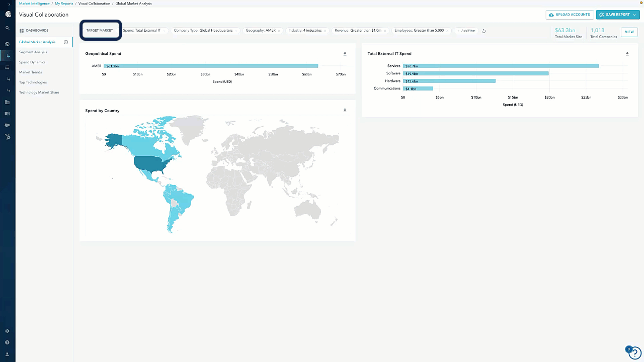This screenshot has height=362, width=644.
Task: Select Global Market Analysis dashboard
Action: pos(37,42)
